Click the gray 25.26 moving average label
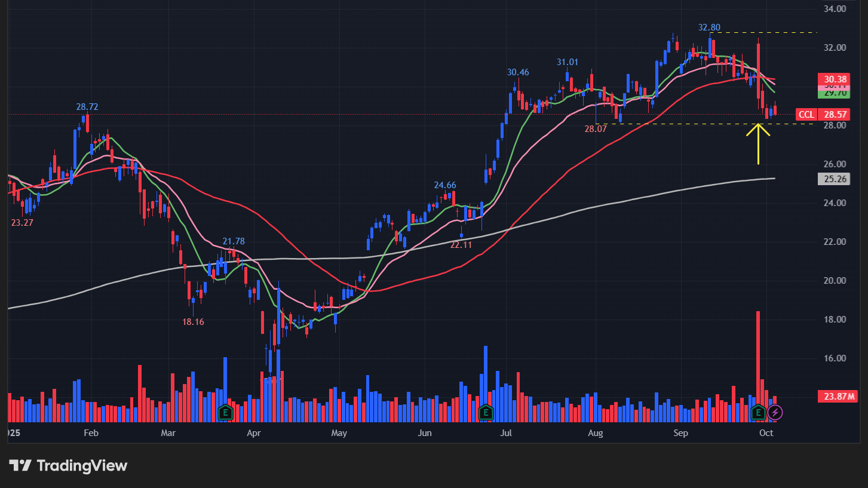This screenshot has height=488, width=868. 835,179
